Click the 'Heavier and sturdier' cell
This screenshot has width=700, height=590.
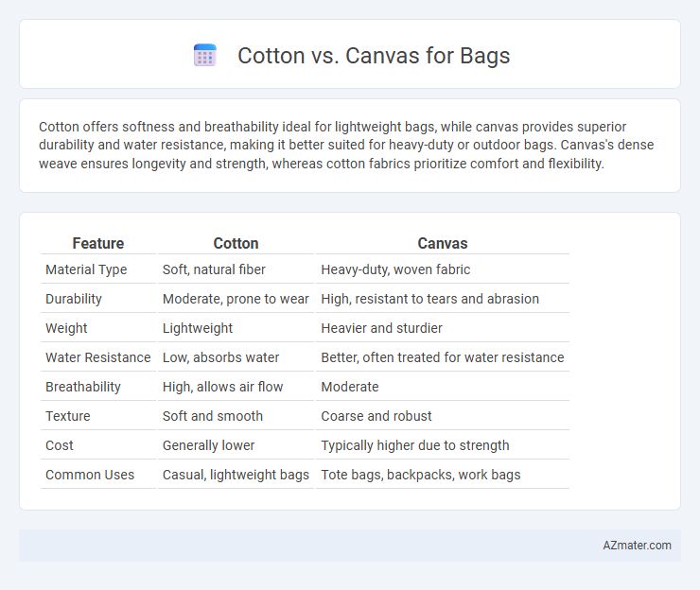(382, 328)
